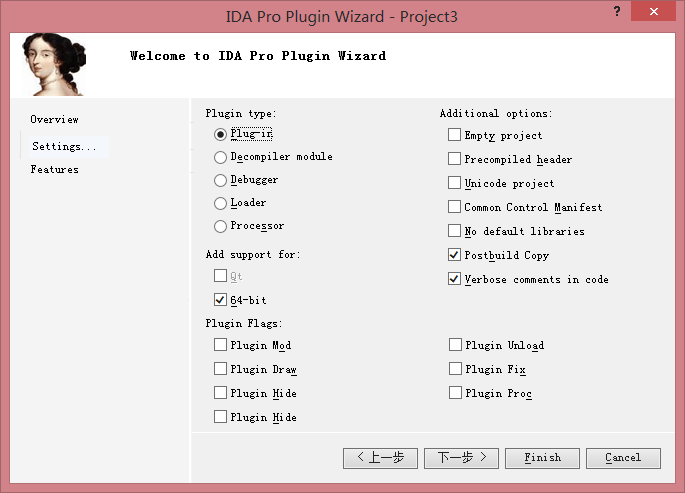The height and width of the screenshot is (493, 685).
Task: Go to next step with 下一步 button
Action: click(x=461, y=458)
